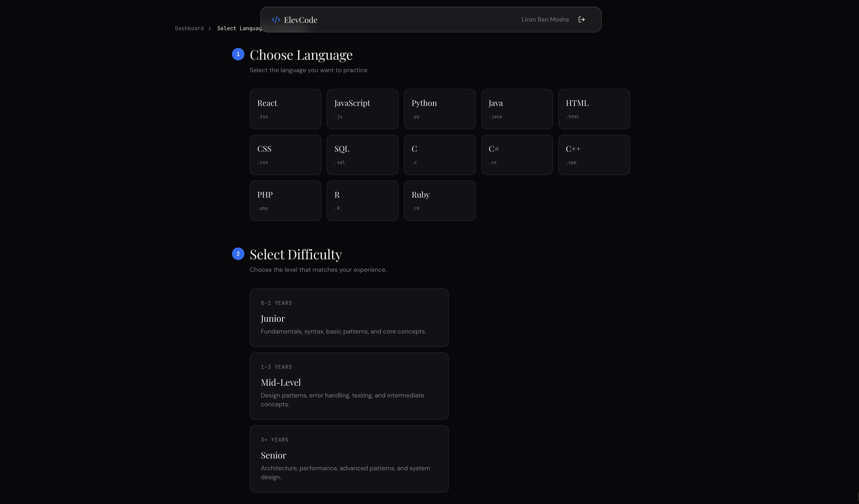Select the React language card
The image size is (859, 504).
click(x=285, y=109)
